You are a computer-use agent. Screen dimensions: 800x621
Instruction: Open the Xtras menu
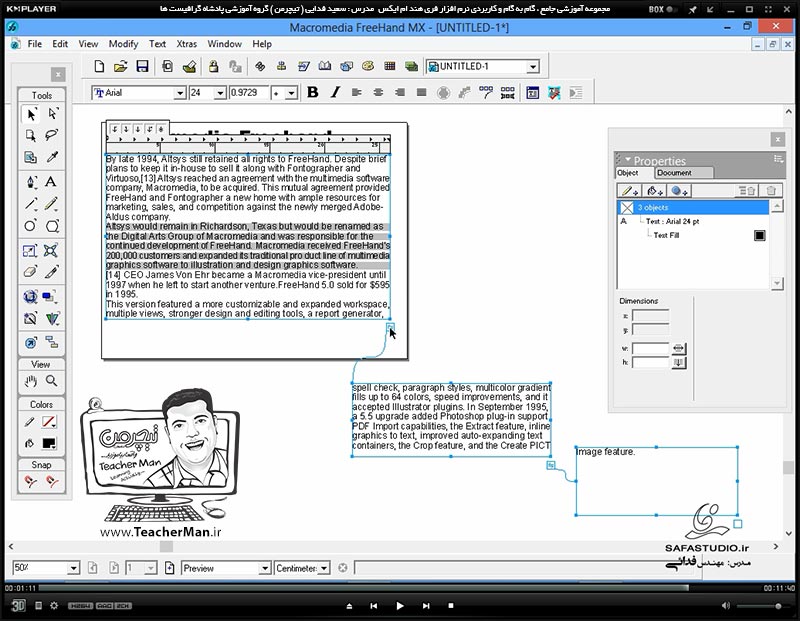point(186,44)
